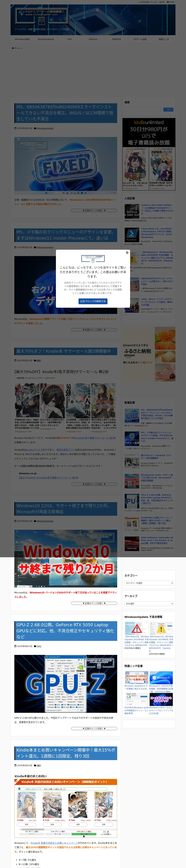Open the GPU-Z 2.68.0公開 article title
The width and height of the screenshot is (186, 868).
(66, 631)
